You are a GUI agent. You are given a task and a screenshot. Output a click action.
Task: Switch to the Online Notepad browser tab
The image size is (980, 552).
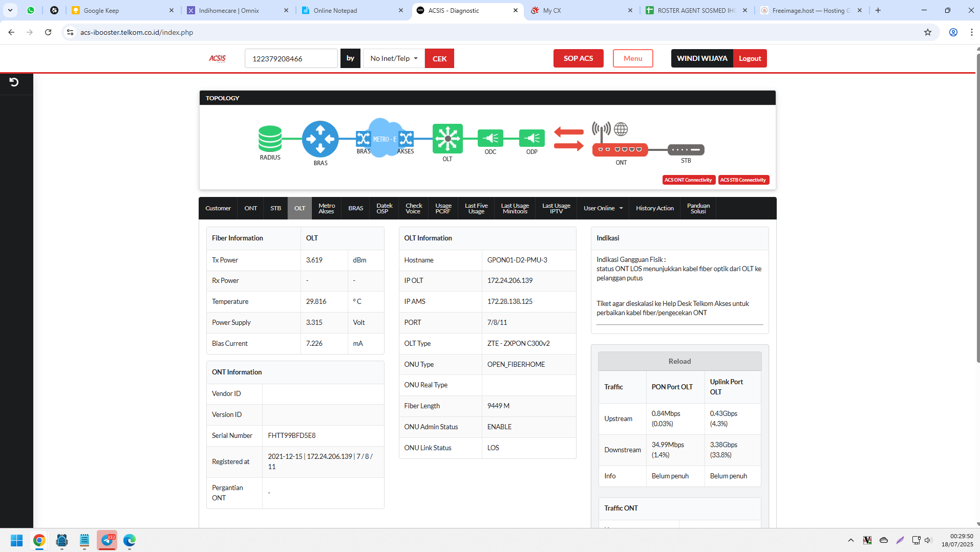click(353, 10)
